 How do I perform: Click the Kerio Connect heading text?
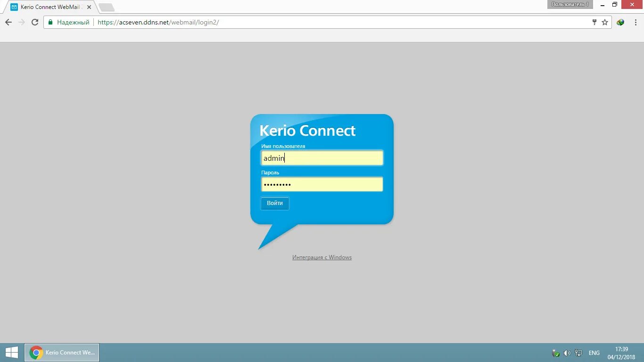tap(307, 131)
